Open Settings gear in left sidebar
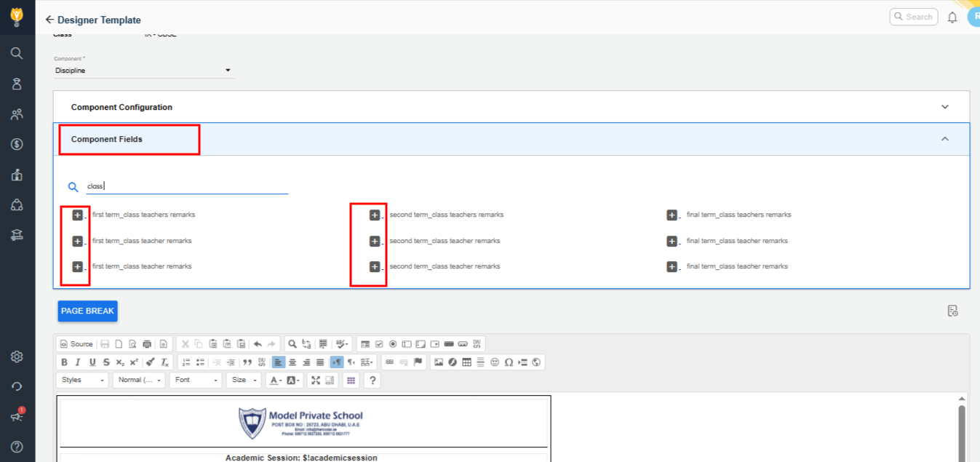The height and width of the screenshot is (462, 980). point(17,357)
